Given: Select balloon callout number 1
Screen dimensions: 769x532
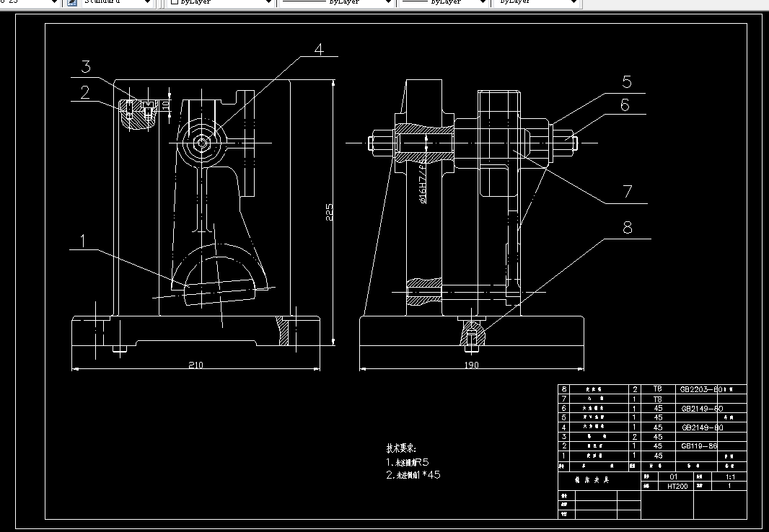Looking at the screenshot, I should (x=83, y=241).
